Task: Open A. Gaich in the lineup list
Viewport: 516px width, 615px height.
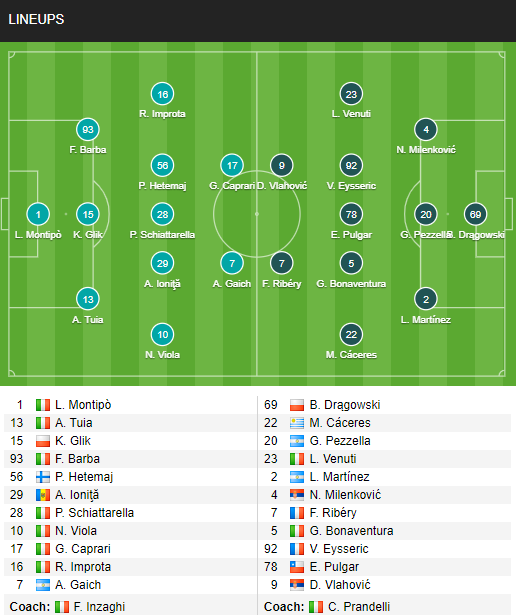Action: [x=78, y=585]
